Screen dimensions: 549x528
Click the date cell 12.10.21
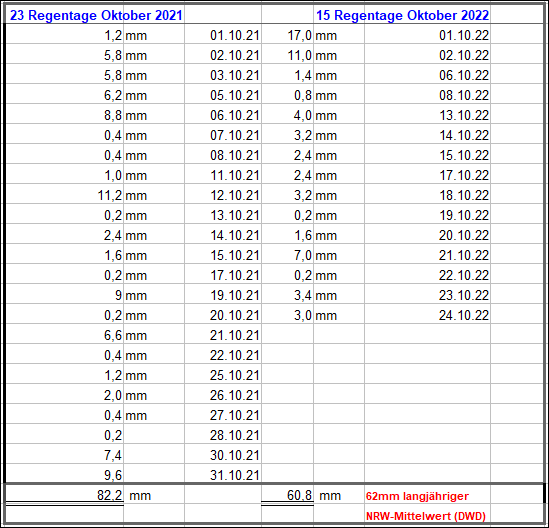pos(235,195)
